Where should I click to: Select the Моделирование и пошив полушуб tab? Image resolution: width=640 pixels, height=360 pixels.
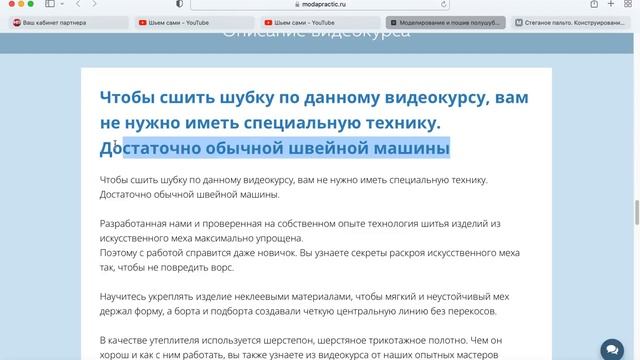pyautogui.click(x=446, y=22)
